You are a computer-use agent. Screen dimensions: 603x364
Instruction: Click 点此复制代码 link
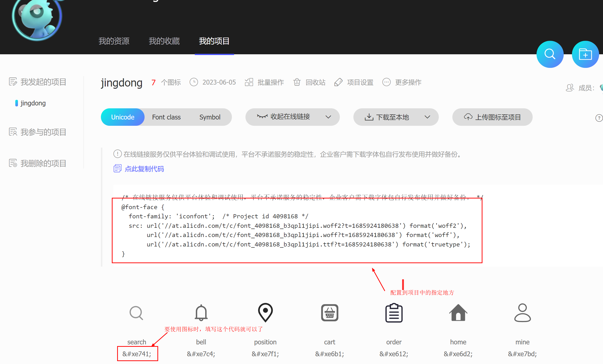[144, 168]
